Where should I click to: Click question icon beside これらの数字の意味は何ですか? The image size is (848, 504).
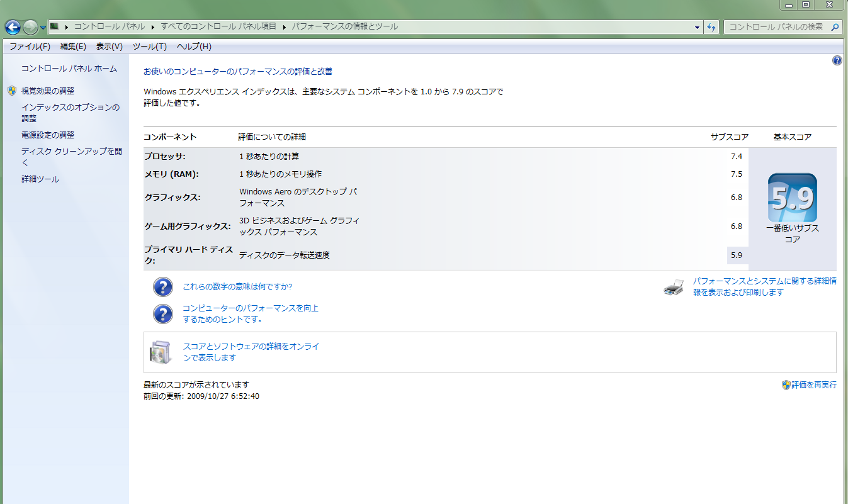(x=163, y=287)
